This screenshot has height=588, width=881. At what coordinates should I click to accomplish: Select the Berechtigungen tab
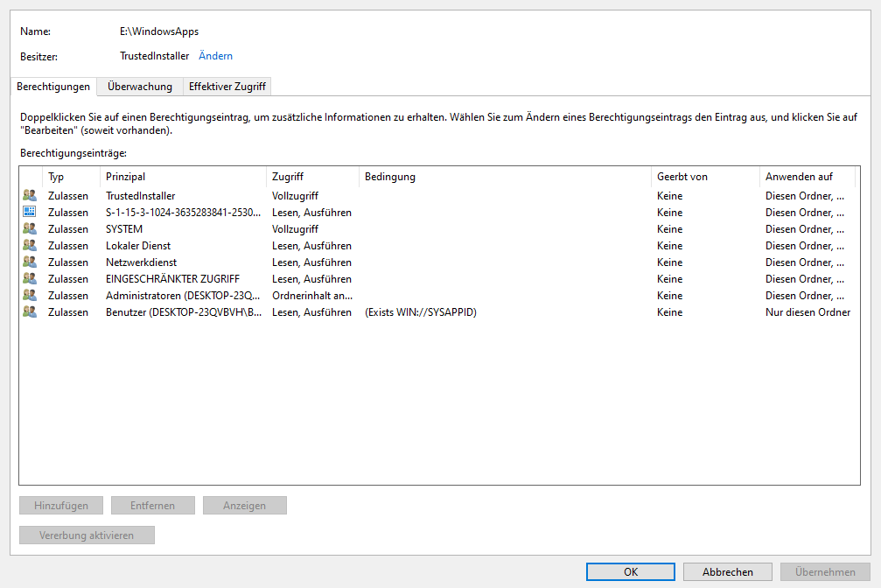coord(53,87)
